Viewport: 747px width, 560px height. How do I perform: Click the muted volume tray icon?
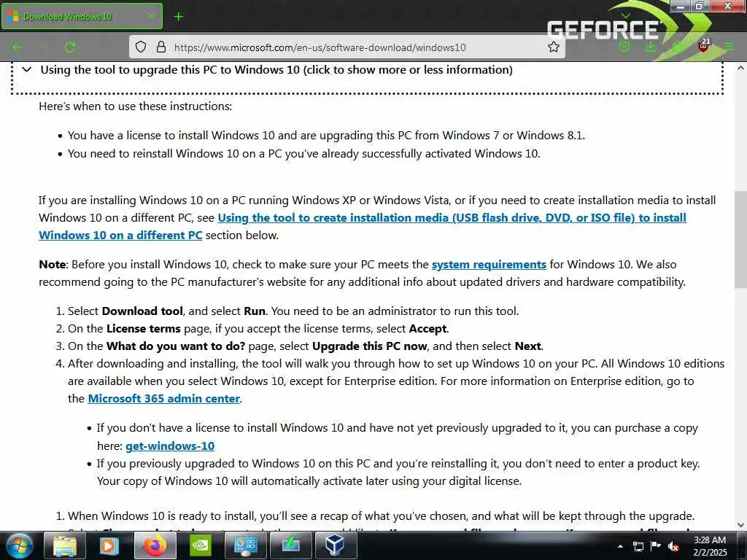pyautogui.click(x=673, y=546)
